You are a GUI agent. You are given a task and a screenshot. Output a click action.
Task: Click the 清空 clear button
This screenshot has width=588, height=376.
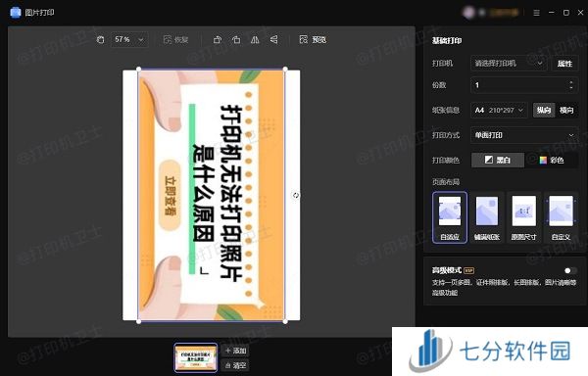[235, 365]
